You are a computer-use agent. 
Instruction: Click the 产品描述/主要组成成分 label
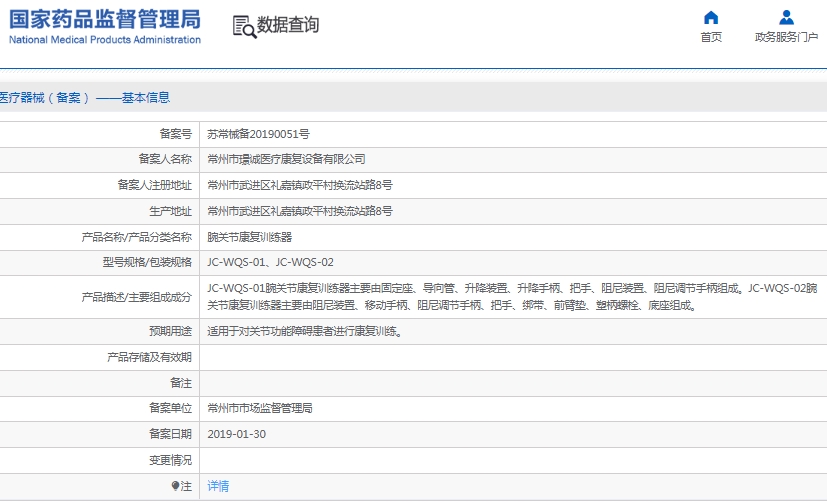click(x=137, y=297)
